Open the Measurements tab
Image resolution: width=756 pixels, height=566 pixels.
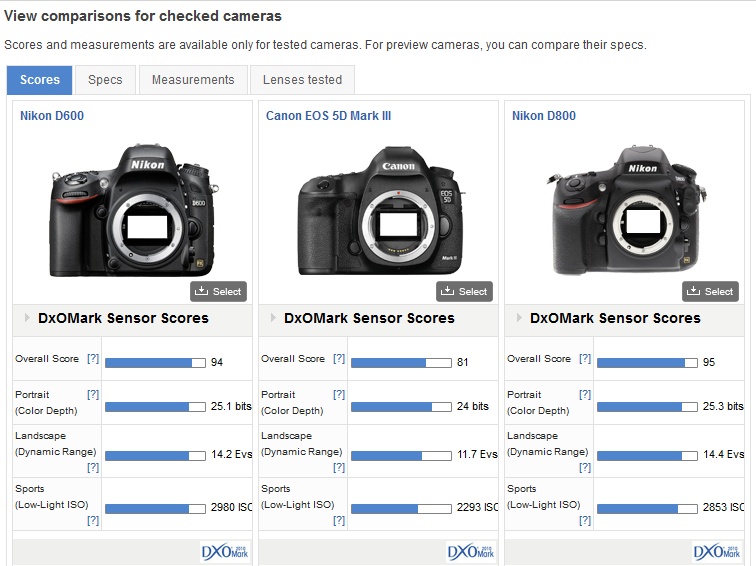(x=193, y=80)
